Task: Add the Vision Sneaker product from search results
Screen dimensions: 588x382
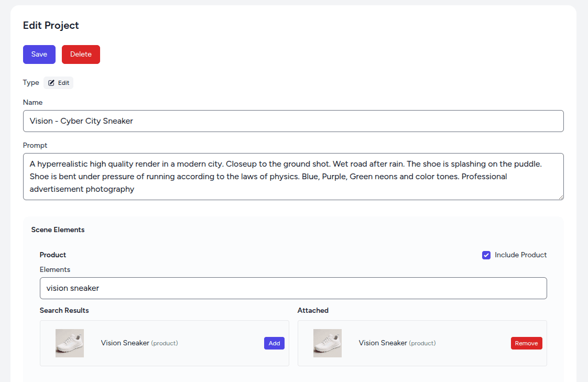Action: 274,343
